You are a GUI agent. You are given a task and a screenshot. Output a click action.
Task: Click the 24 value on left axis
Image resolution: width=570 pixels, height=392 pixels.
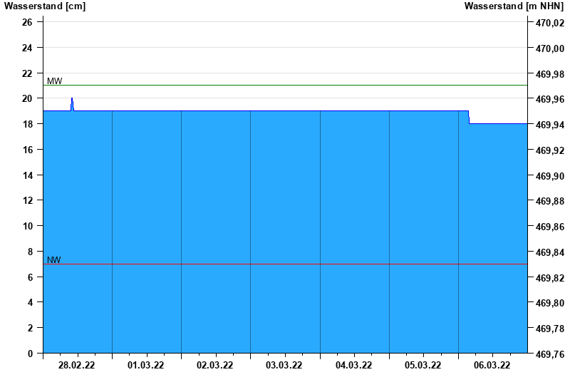coord(27,48)
